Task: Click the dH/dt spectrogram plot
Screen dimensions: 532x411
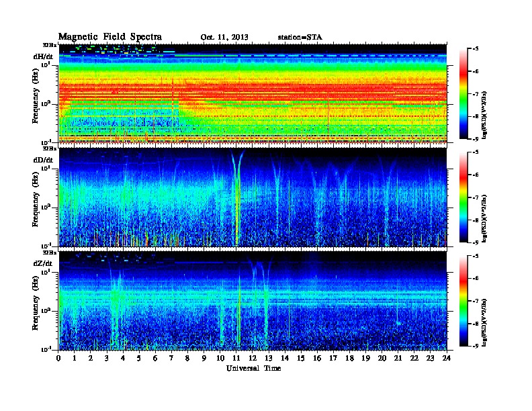Action: (x=253, y=94)
